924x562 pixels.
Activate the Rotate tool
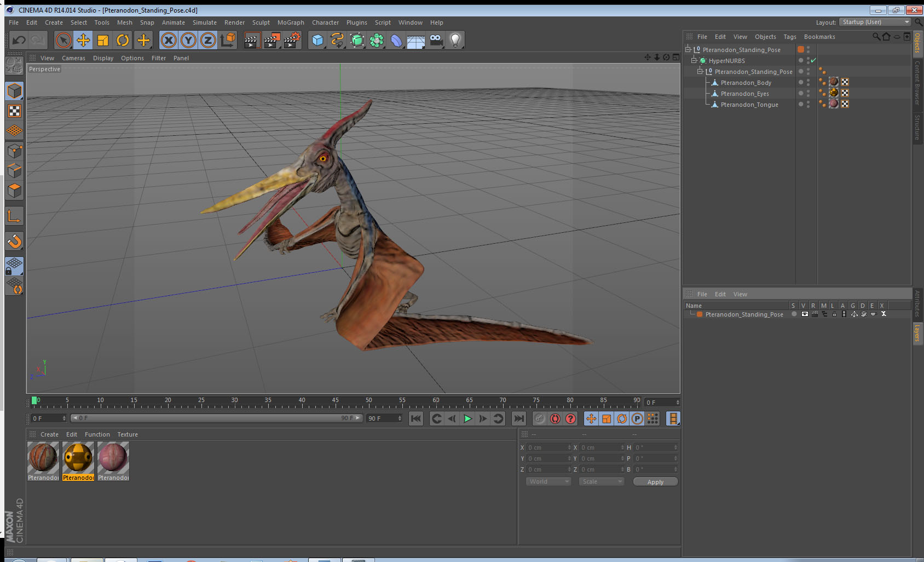(123, 40)
